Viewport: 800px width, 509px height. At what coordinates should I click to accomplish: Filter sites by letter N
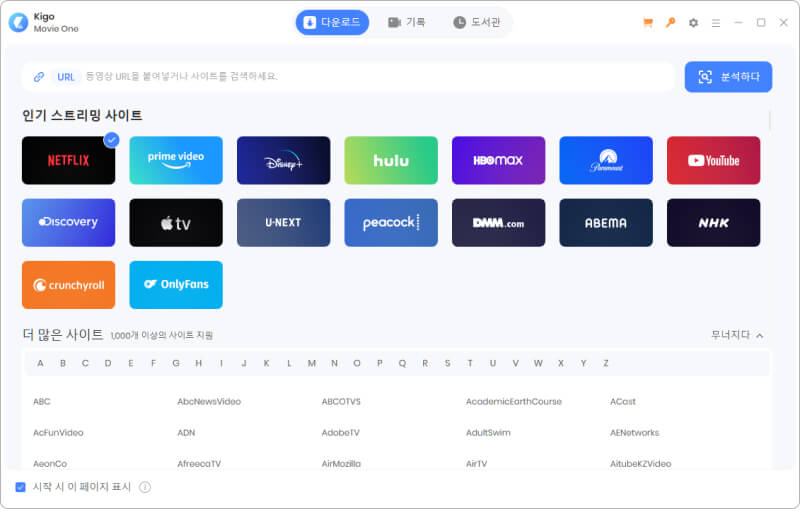click(334, 363)
